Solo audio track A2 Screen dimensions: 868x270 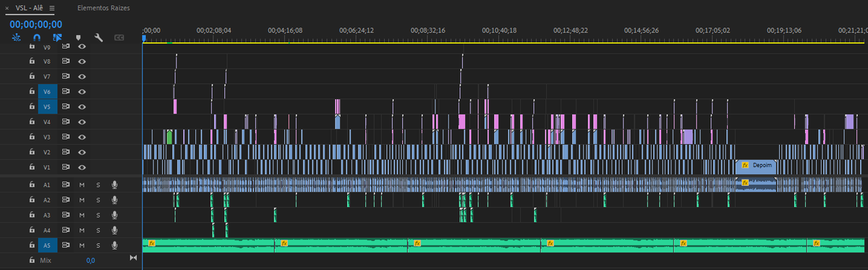pos(98,200)
